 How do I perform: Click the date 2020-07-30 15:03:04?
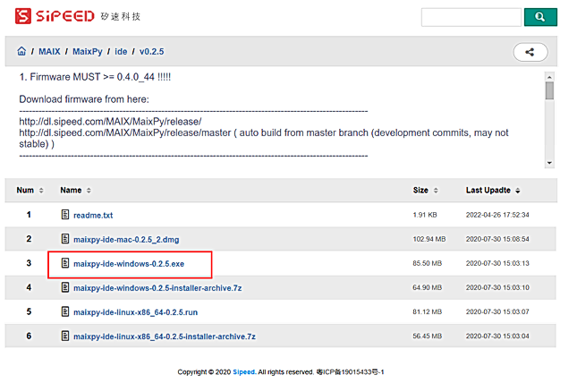497,337
